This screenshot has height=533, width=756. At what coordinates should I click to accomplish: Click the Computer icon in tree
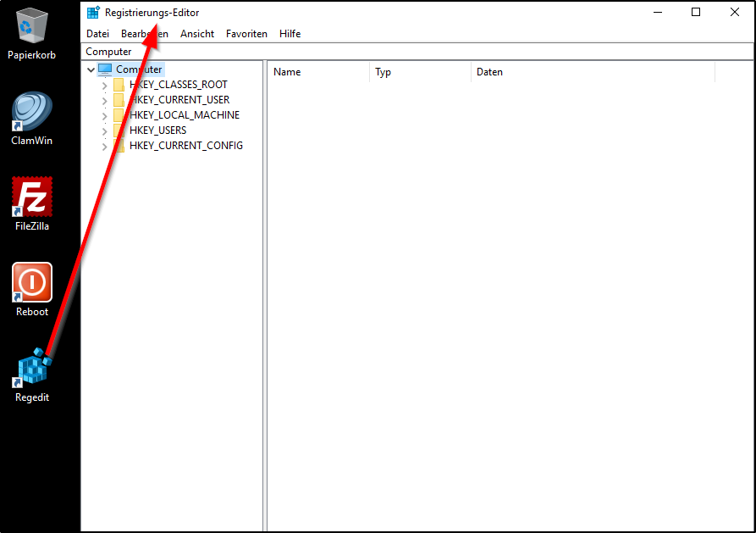[105, 69]
